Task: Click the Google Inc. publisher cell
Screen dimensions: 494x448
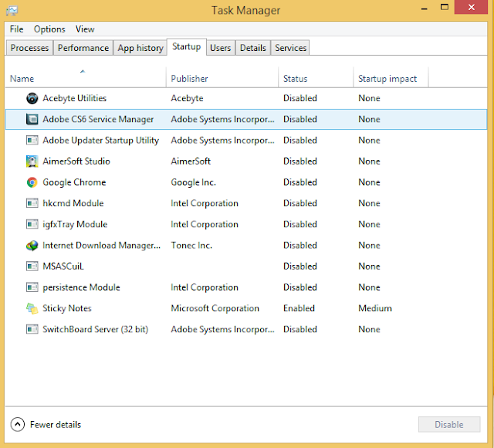Action: 193,182
